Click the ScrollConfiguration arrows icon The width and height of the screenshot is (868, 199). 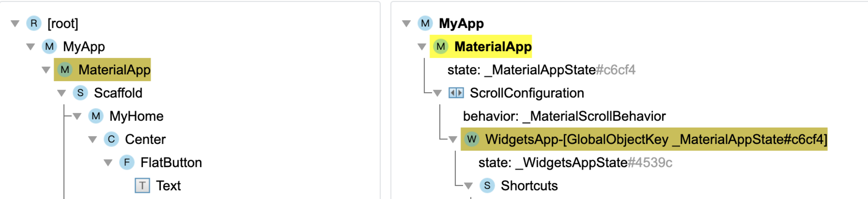(x=456, y=93)
